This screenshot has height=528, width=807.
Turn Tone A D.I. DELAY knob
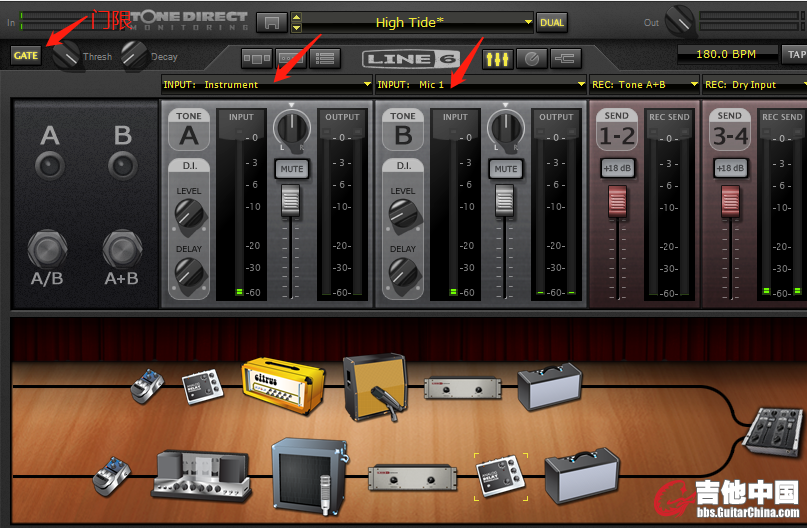point(190,273)
